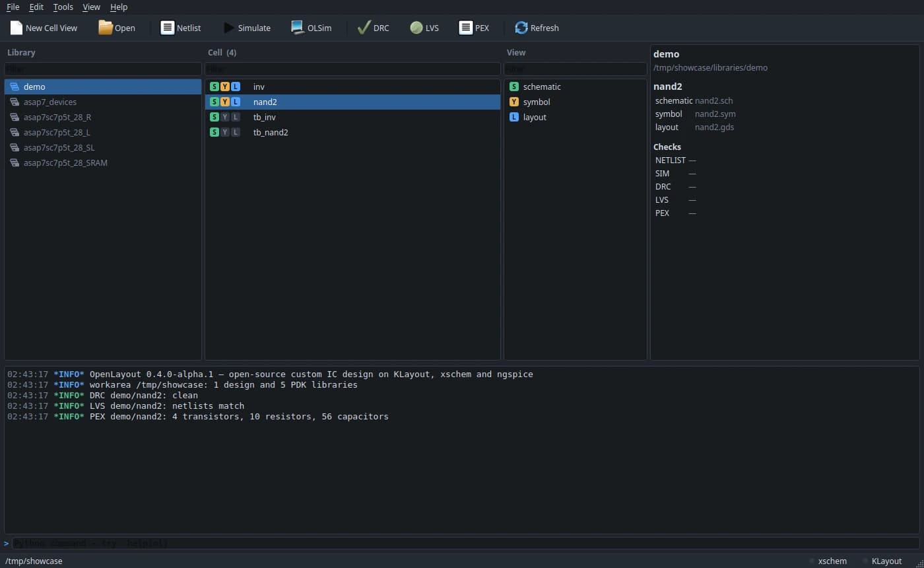Focus the Python command input box
The width and height of the screenshot is (924, 568).
click(x=465, y=544)
